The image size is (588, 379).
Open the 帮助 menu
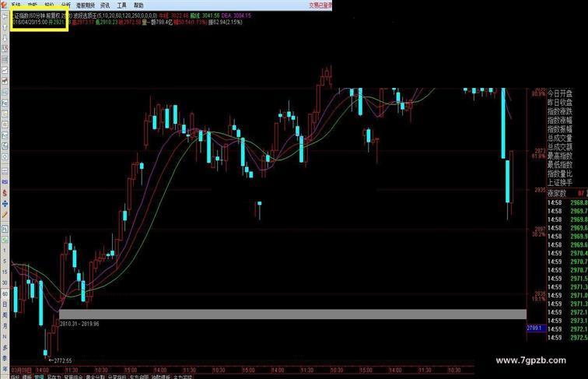tap(138, 5)
